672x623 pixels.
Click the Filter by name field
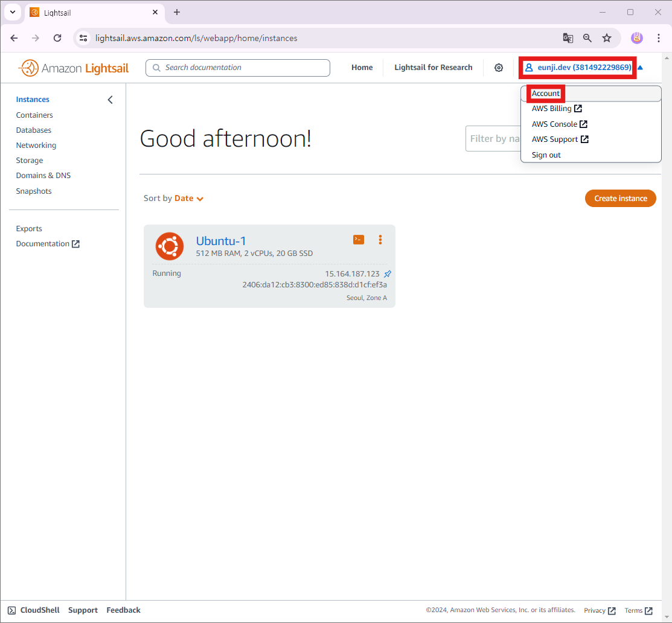(x=493, y=139)
